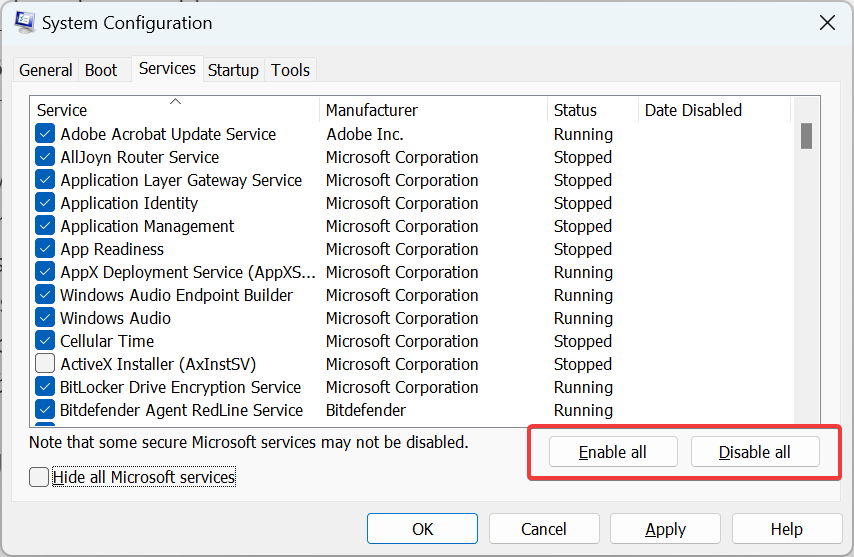
Task: Sort list by Manufacturer column
Action: tap(433, 110)
